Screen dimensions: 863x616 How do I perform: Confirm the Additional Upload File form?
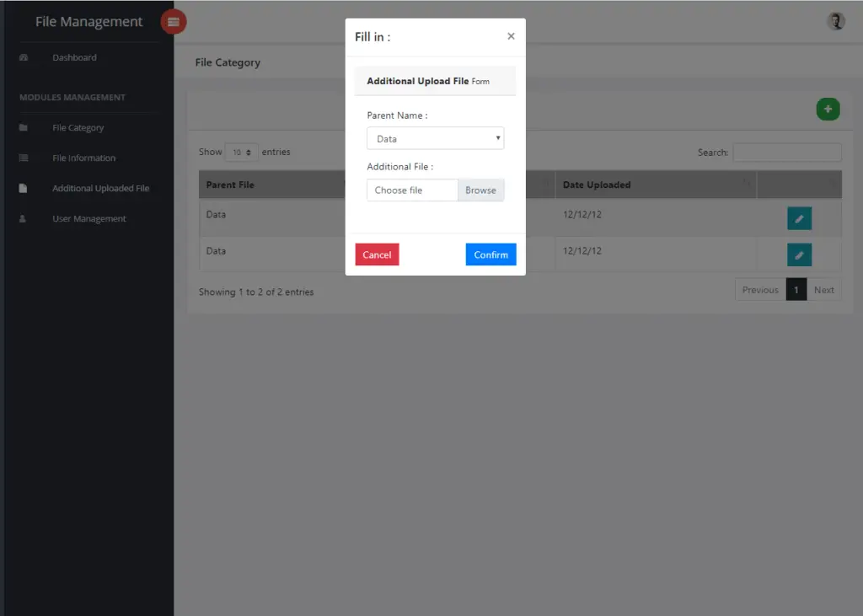[490, 254]
